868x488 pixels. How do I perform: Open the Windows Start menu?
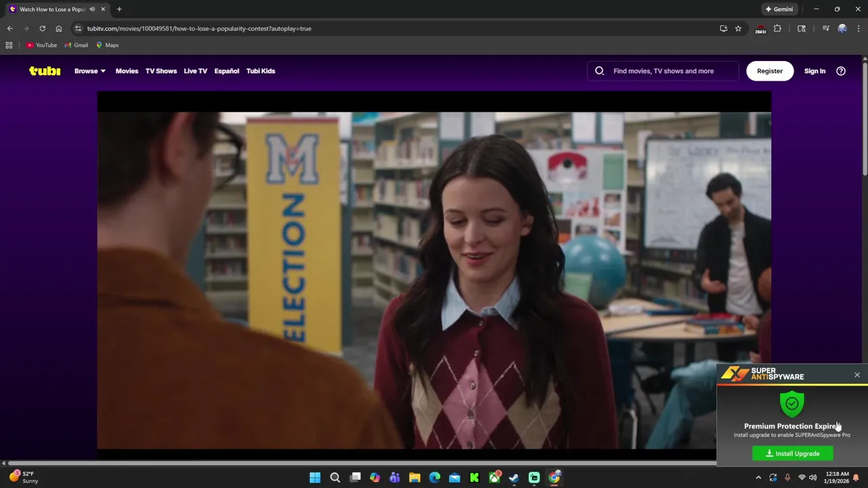(x=315, y=478)
